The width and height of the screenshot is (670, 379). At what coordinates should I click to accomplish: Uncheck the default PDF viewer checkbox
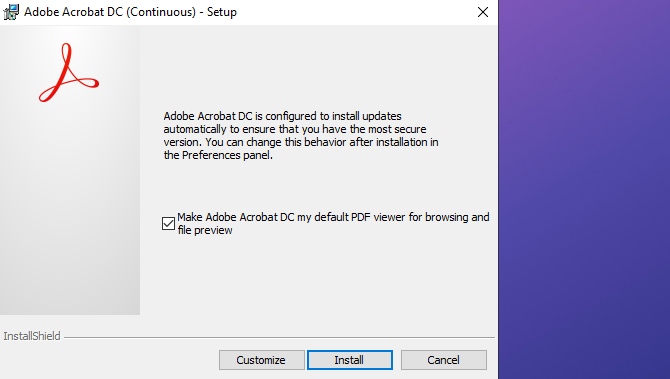(x=168, y=223)
